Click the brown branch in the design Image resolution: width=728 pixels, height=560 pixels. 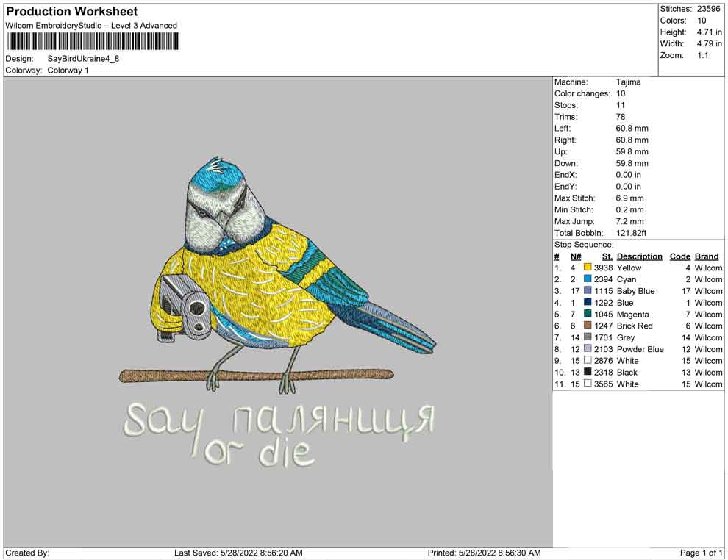click(256, 376)
